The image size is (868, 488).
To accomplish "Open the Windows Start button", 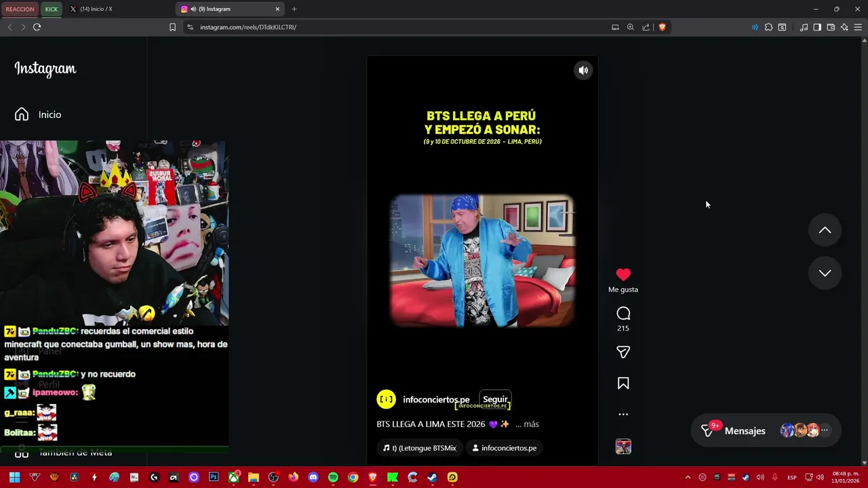I will pos(14,477).
